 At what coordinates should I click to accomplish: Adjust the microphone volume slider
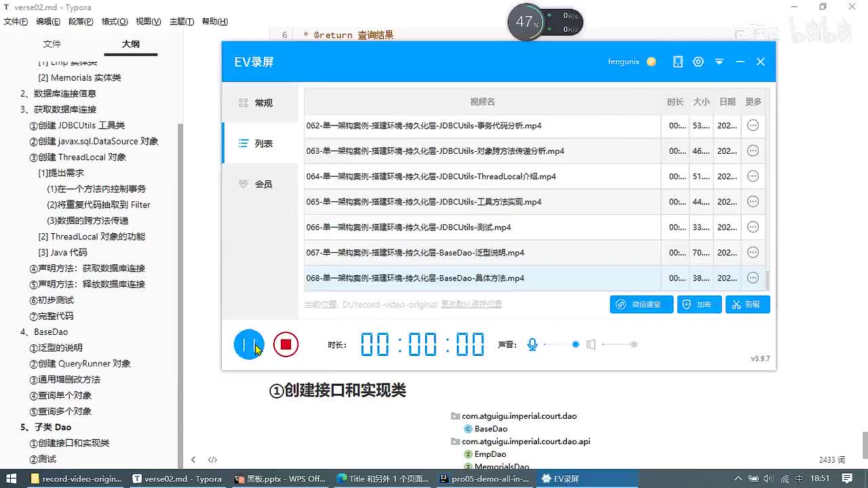561,344
